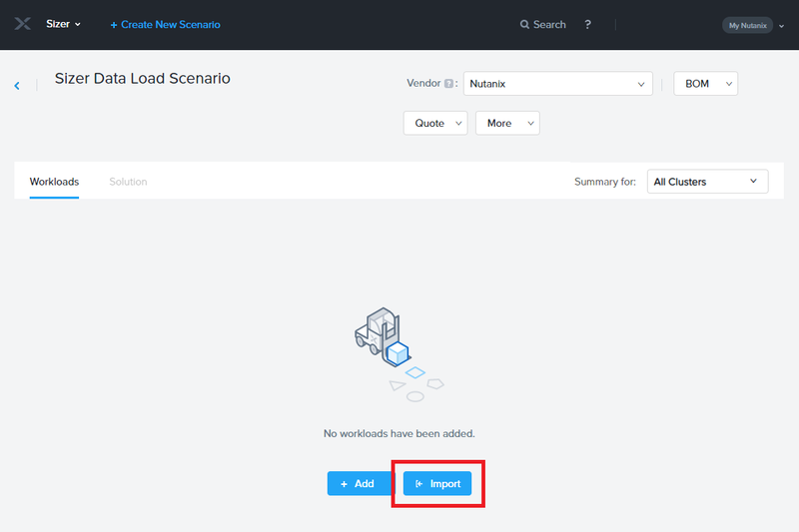
Task: Click the Nutanix X logo icon
Action: coord(22,24)
